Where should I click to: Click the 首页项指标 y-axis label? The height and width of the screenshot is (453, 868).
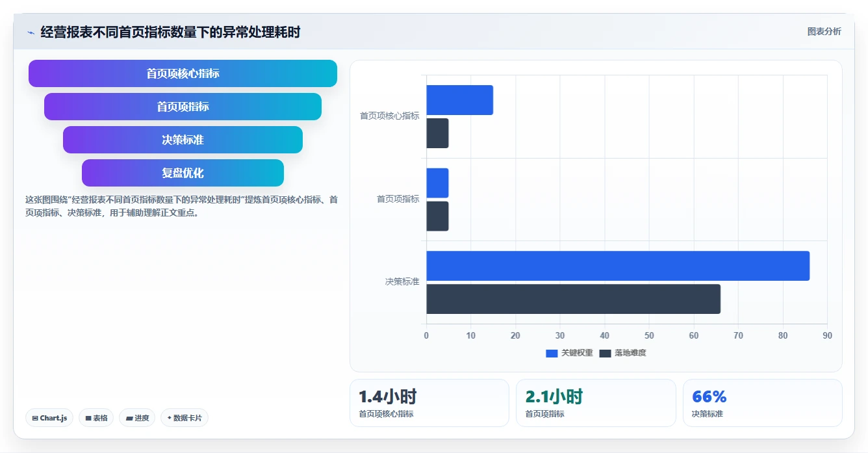click(x=398, y=199)
